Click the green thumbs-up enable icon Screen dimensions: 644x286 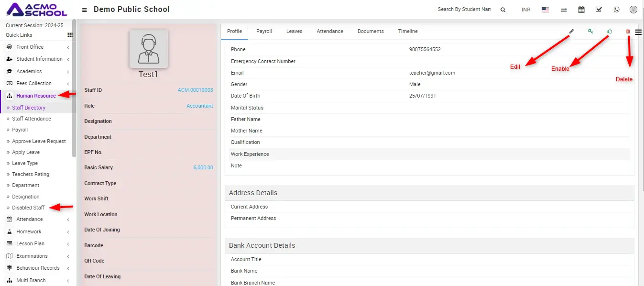point(610,31)
